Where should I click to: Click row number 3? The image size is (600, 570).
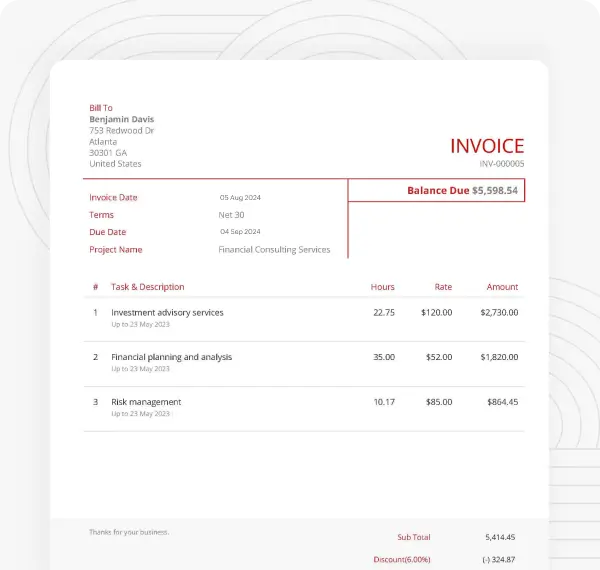coord(96,402)
